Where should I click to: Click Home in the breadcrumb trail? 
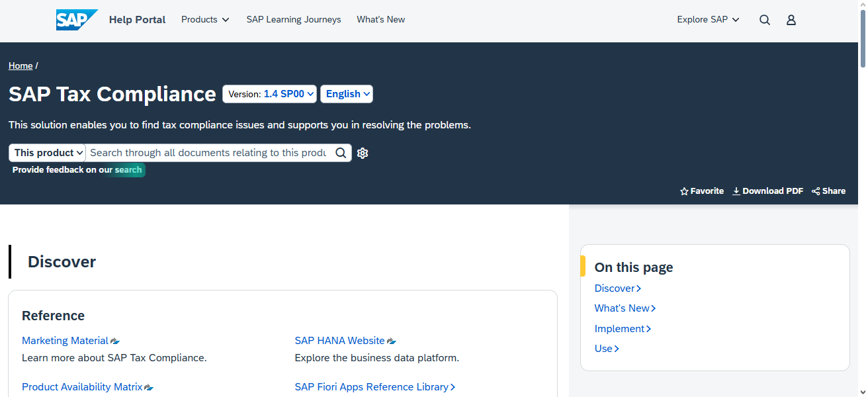click(x=21, y=66)
